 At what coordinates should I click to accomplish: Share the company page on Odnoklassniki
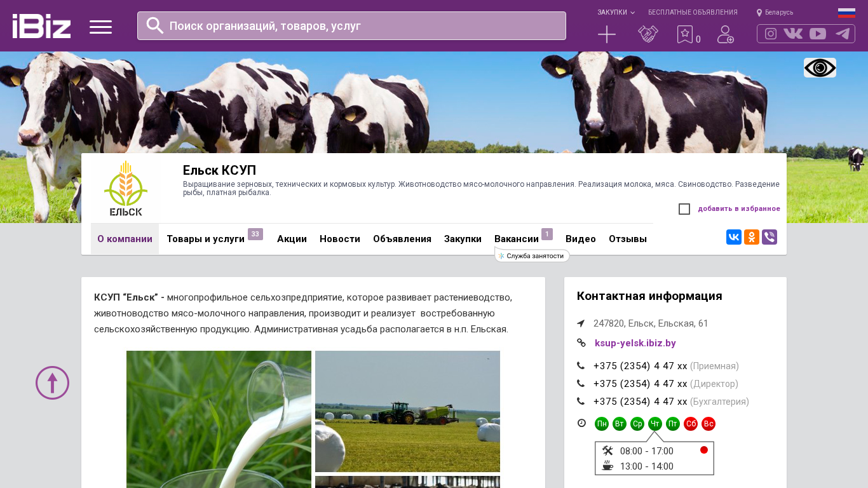pyautogui.click(x=752, y=237)
